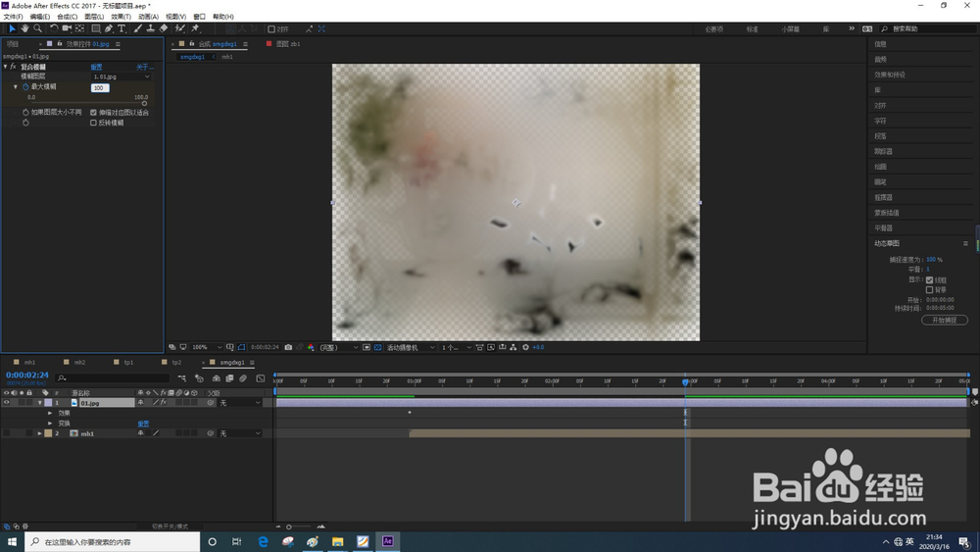Viewport: 980px width, 552px height.
Task: Open the 文件(F) menu
Action: click(13, 17)
